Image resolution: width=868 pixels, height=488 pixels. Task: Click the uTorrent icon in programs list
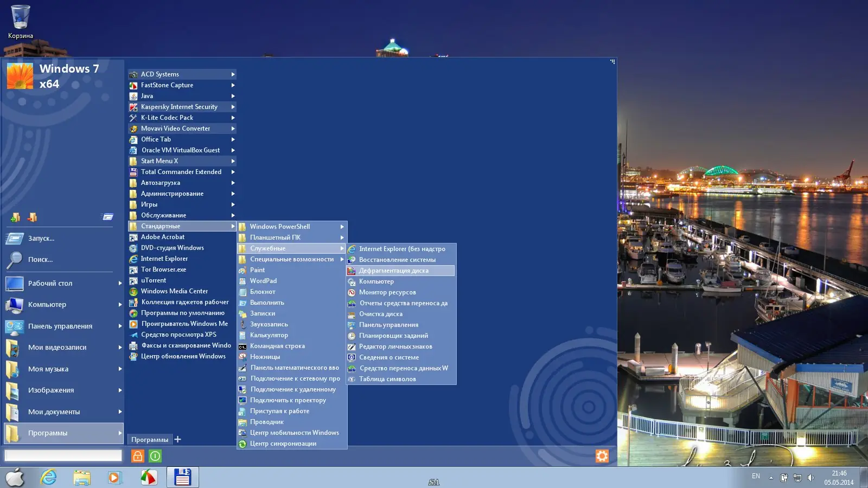coord(133,280)
